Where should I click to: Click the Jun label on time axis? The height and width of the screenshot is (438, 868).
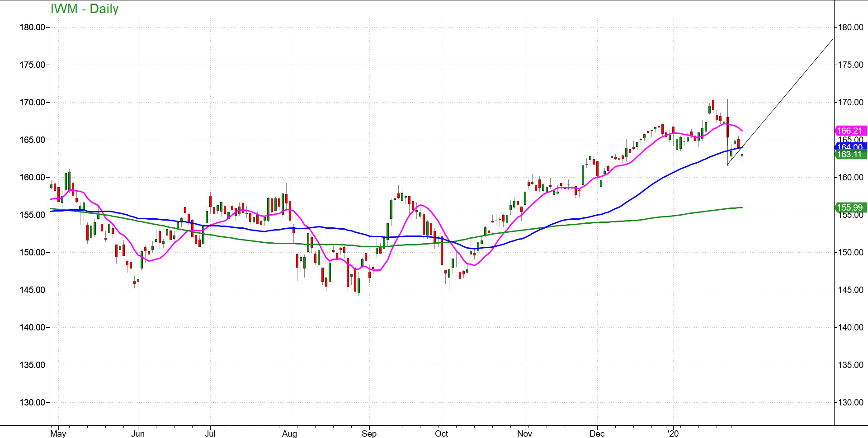[x=138, y=433]
